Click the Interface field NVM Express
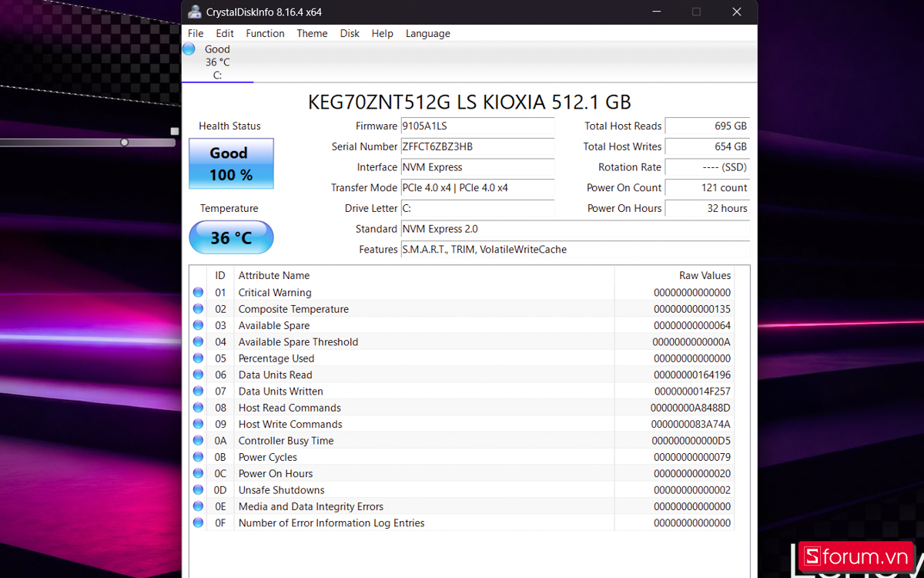 (477, 167)
